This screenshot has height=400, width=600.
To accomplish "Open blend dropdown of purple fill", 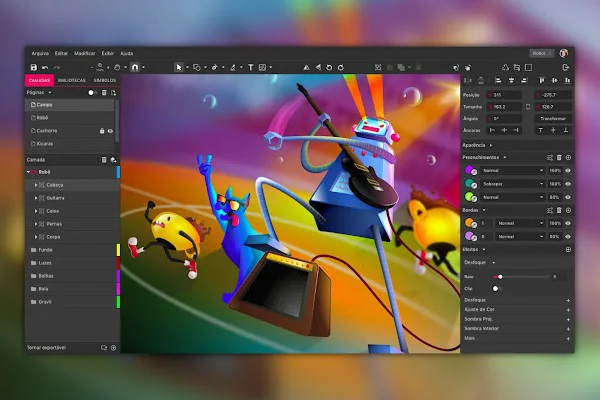I will (512, 171).
